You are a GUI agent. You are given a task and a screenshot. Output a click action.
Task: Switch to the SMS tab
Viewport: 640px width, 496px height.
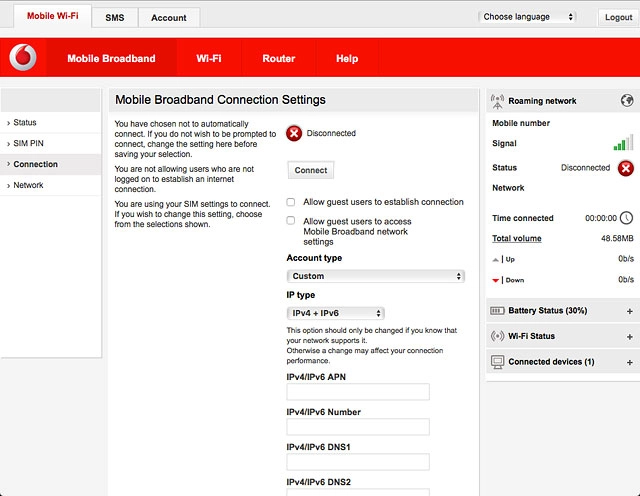[115, 18]
